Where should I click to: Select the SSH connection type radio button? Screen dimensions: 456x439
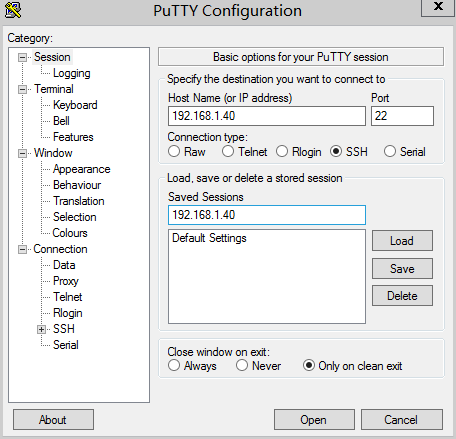336,151
